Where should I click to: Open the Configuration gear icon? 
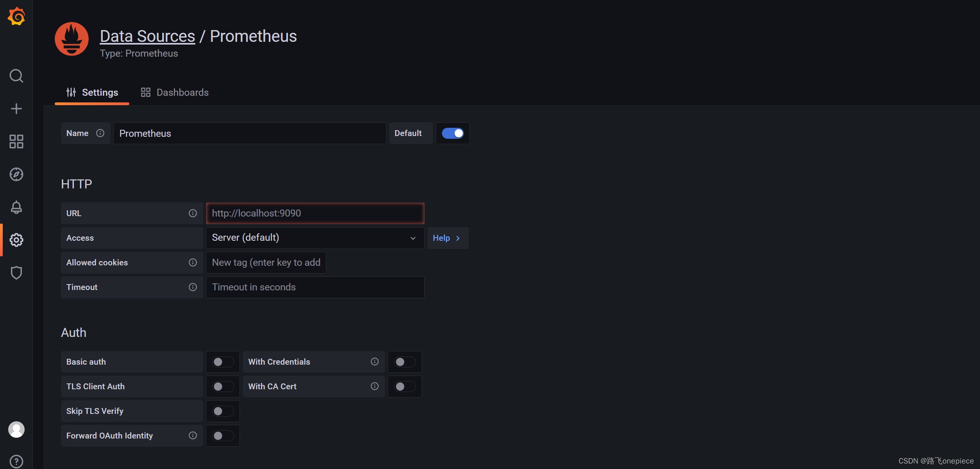coord(16,240)
